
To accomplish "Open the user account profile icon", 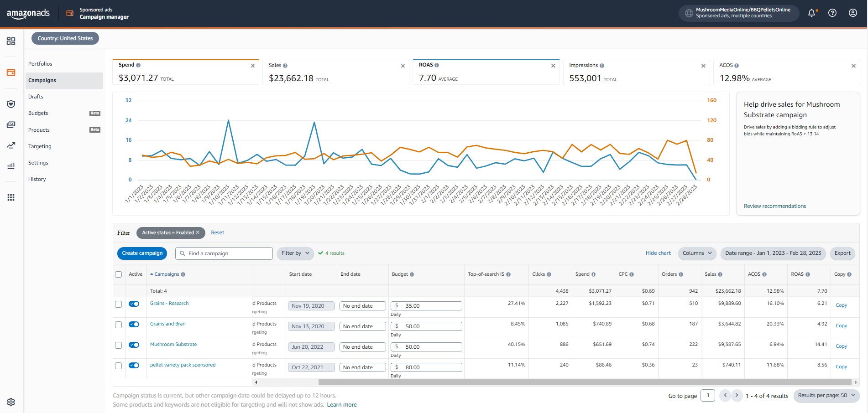I will point(853,13).
